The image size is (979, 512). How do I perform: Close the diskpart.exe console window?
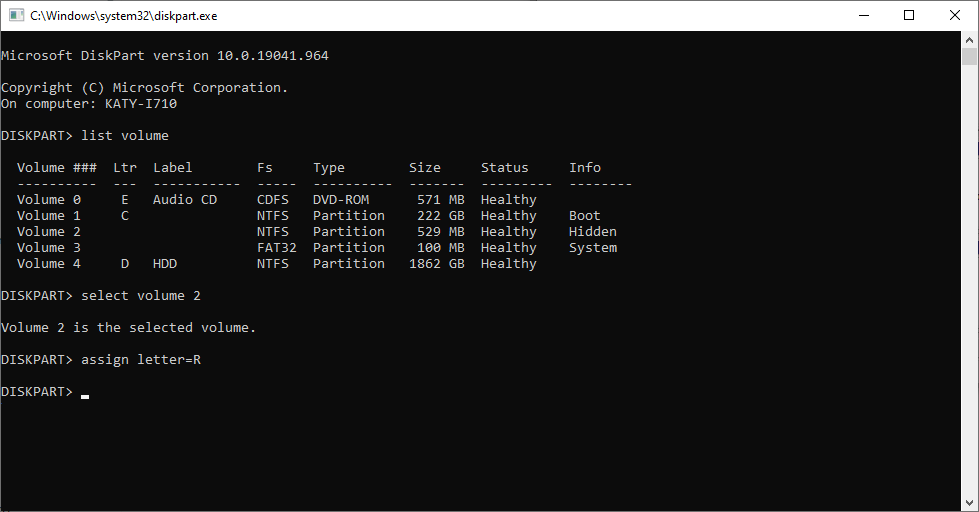click(x=955, y=15)
